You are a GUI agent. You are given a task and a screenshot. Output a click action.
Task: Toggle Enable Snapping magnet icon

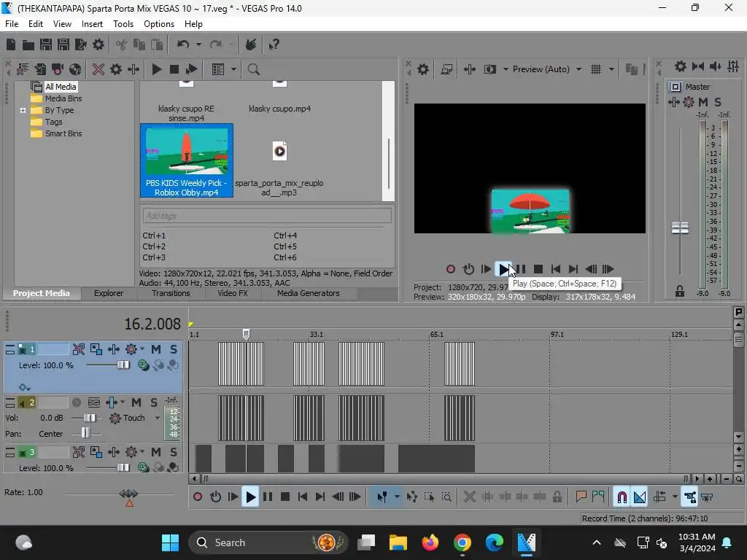622,497
